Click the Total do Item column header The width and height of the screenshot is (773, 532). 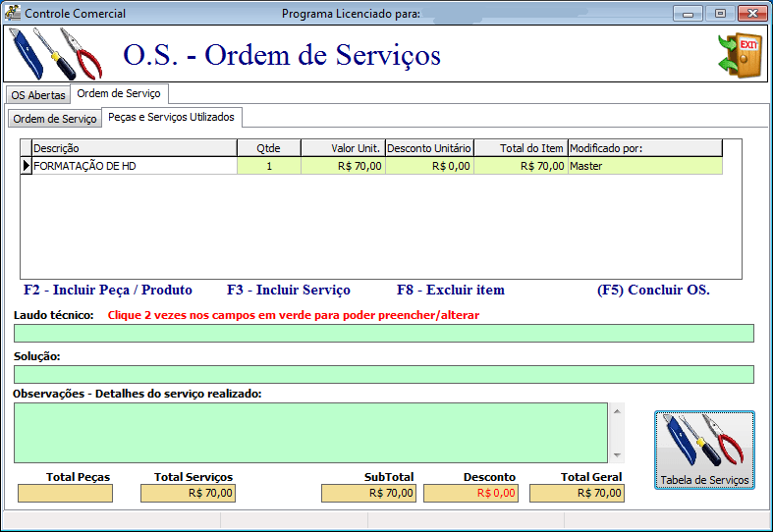point(521,148)
